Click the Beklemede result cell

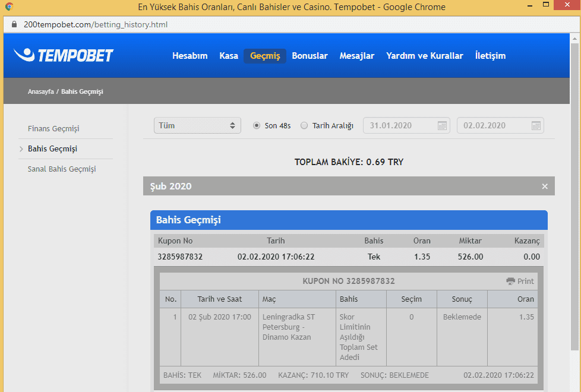462,317
